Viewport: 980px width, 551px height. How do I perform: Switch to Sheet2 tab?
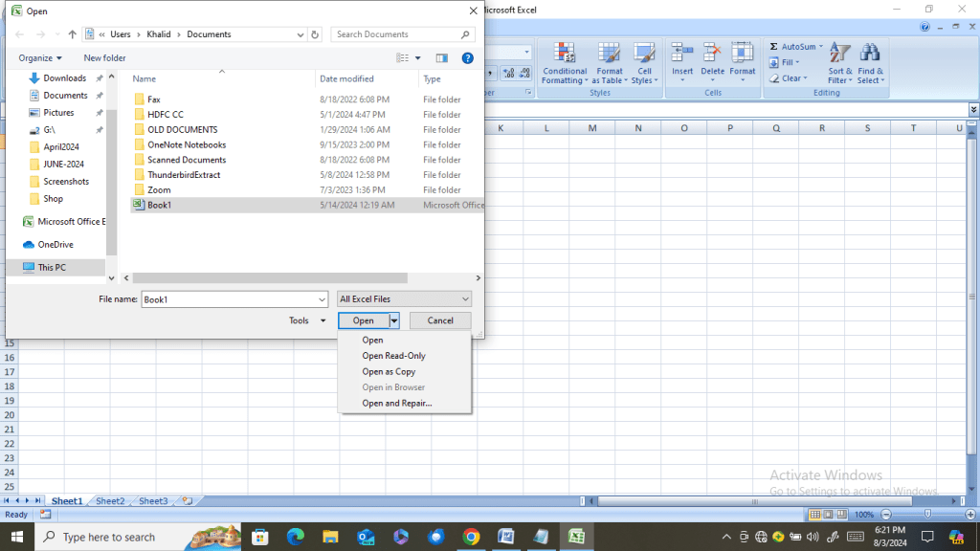pos(110,501)
